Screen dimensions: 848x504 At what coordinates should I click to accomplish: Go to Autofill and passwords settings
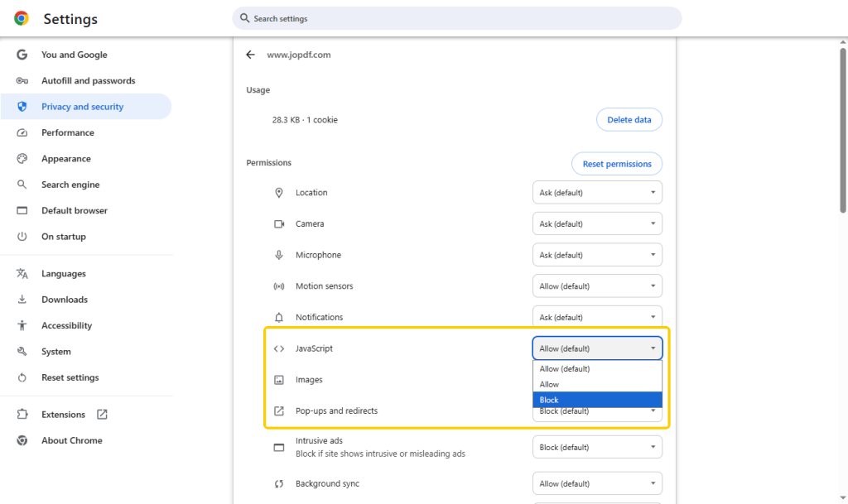coord(88,81)
